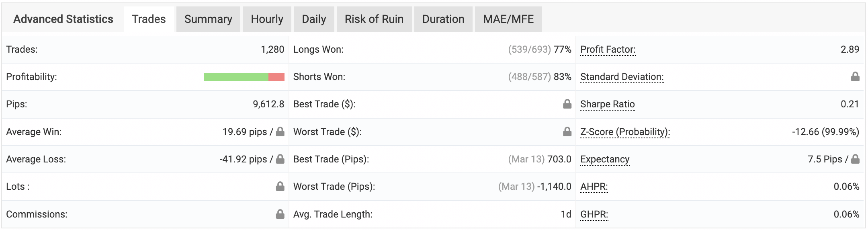
Task: Click the lock icon in Expectancy row
Action: (855, 159)
